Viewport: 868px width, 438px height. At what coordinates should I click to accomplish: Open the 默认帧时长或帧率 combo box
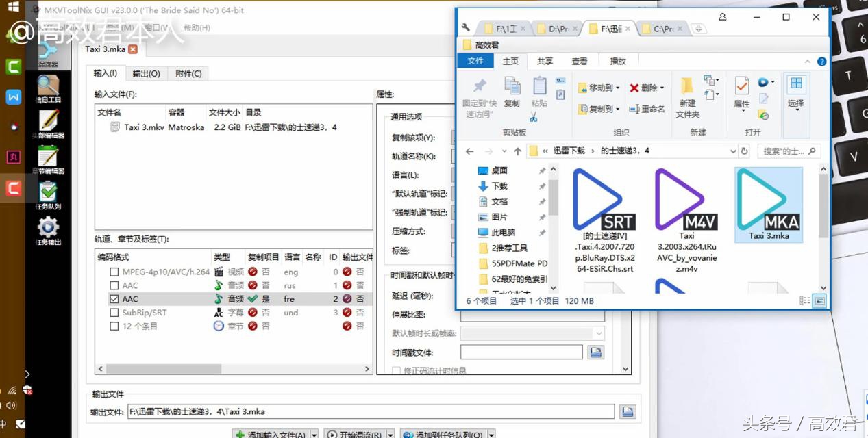(x=599, y=333)
